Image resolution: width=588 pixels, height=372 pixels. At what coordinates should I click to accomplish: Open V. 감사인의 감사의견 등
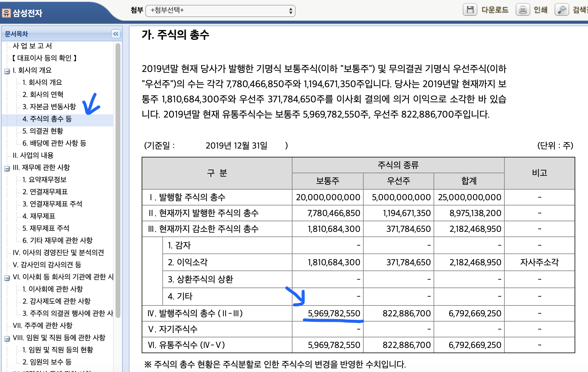tap(47, 265)
